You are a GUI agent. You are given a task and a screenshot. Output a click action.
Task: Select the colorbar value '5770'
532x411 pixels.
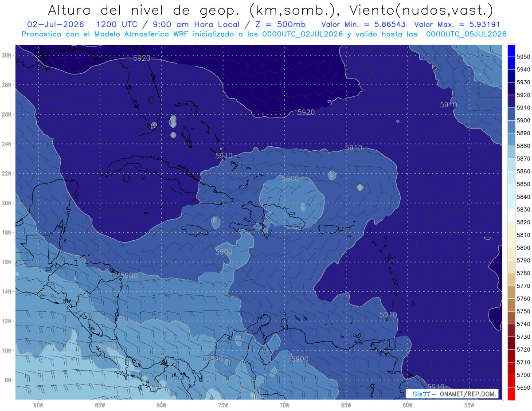(x=524, y=286)
